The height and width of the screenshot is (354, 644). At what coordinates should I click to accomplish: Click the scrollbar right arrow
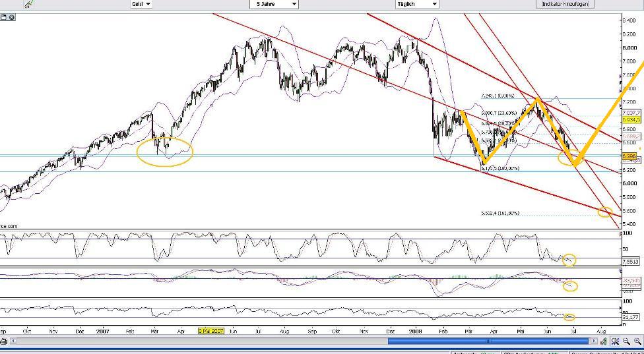[x=594, y=341]
